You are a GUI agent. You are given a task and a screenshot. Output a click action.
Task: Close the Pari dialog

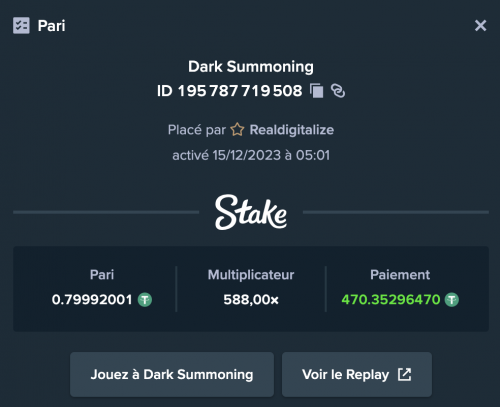[x=480, y=25]
